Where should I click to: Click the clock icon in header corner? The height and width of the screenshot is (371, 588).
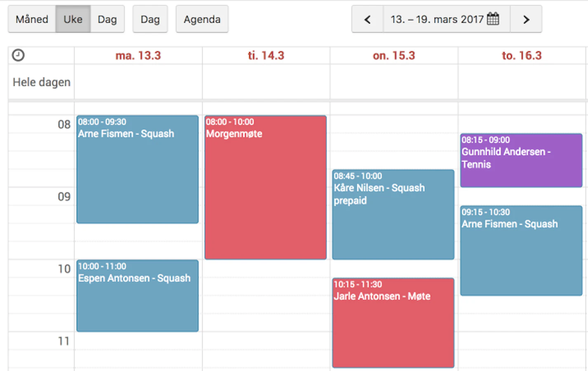click(x=18, y=55)
